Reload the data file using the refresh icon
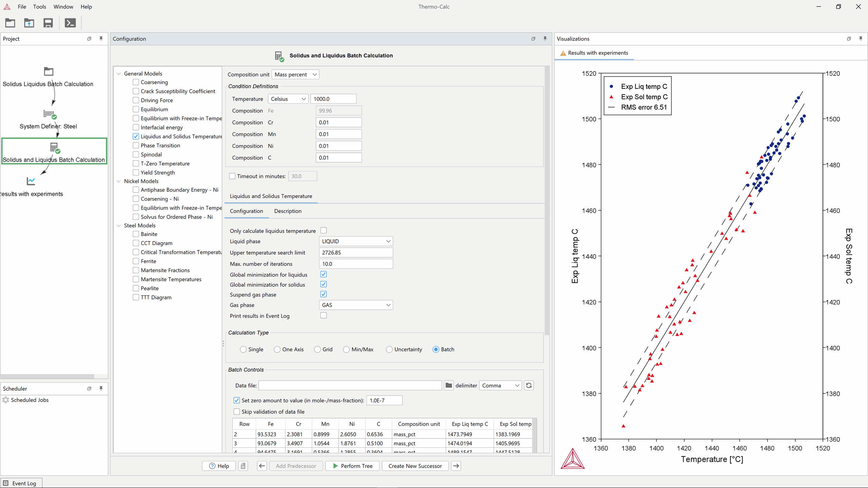868x488 pixels. point(529,385)
